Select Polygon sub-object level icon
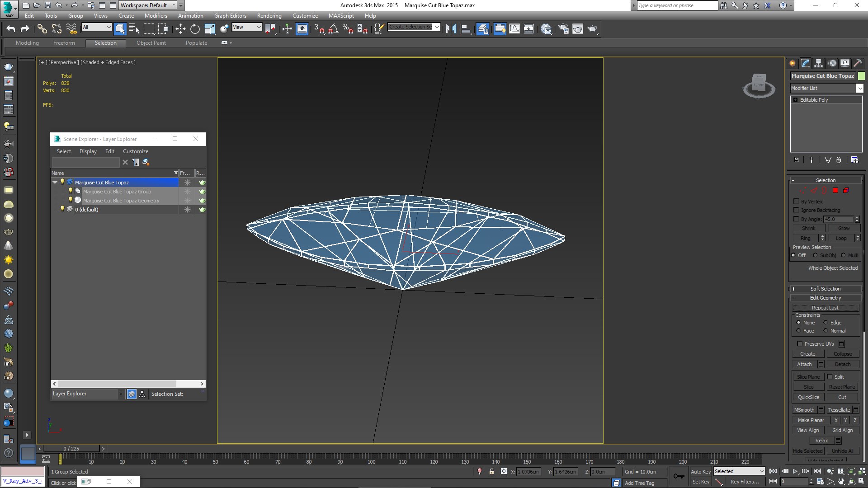 click(835, 191)
